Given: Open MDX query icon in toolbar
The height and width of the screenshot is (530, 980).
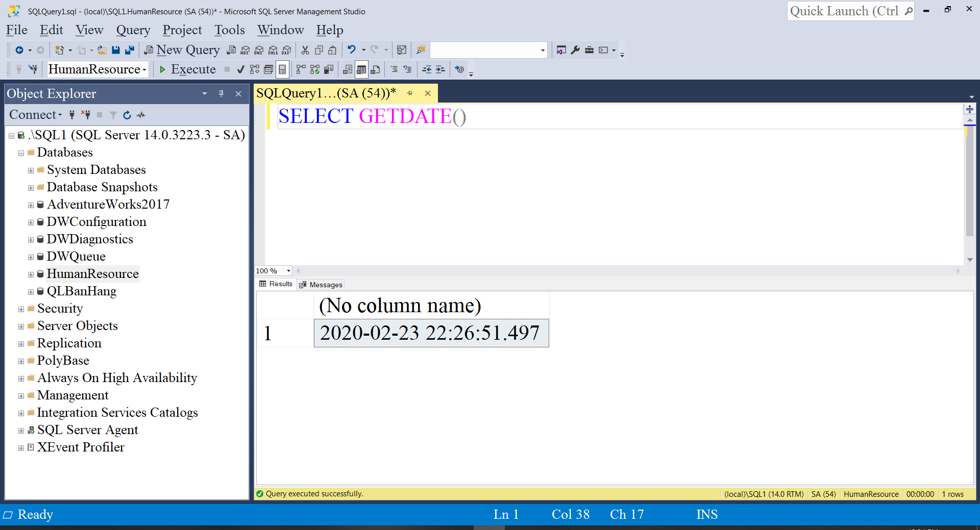Looking at the screenshot, I should [245, 50].
